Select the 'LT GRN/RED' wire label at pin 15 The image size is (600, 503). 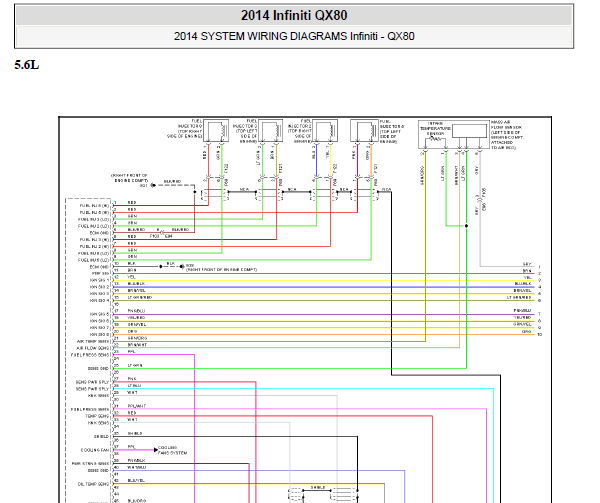pos(140,297)
